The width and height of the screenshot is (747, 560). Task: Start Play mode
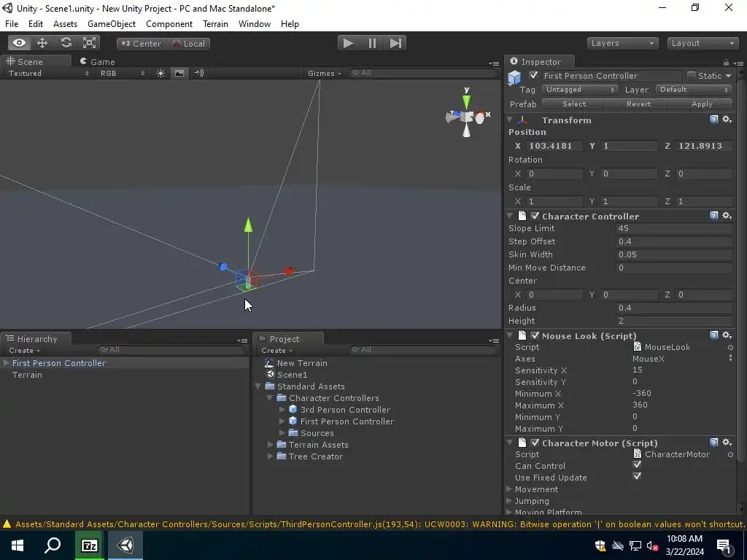tap(349, 43)
